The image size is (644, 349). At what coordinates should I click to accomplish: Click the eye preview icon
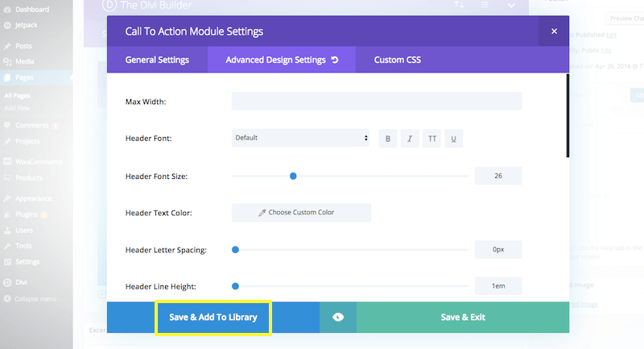(338, 318)
